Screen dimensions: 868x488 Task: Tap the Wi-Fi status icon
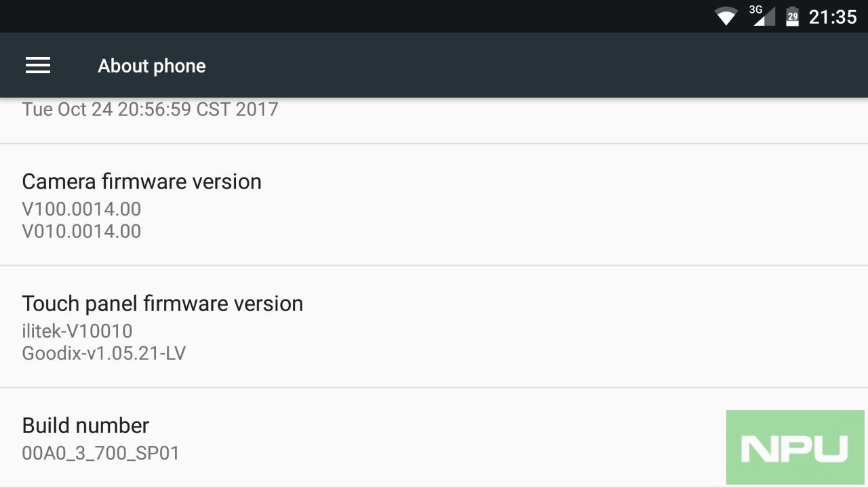click(x=726, y=16)
